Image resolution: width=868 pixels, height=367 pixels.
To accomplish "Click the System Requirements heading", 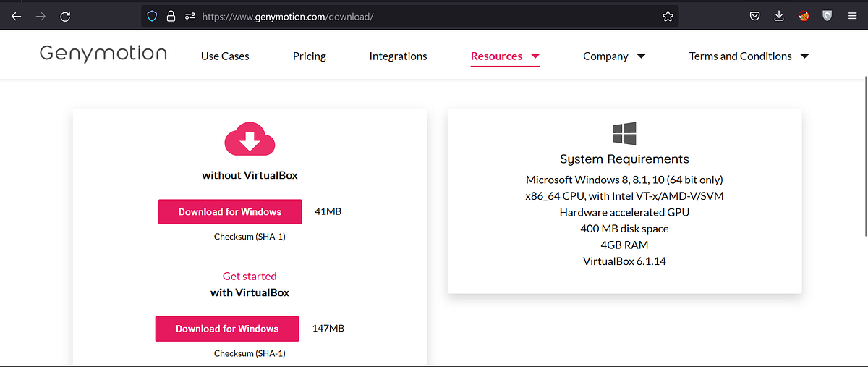I will (624, 159).
